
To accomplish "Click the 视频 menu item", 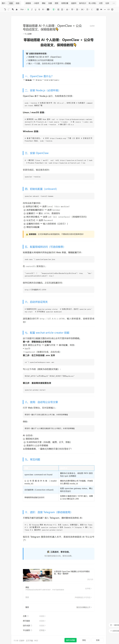I will (11, 3).
